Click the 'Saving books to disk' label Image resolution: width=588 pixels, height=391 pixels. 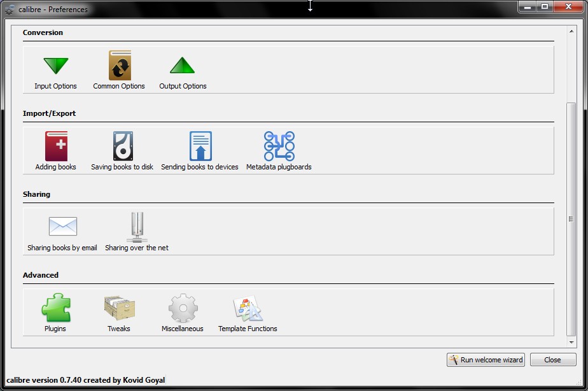coord(122,167)
